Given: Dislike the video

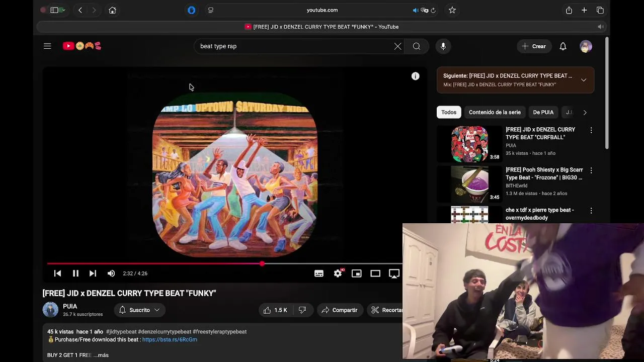Looking at the screenshot, I should (x=302, y=310).
